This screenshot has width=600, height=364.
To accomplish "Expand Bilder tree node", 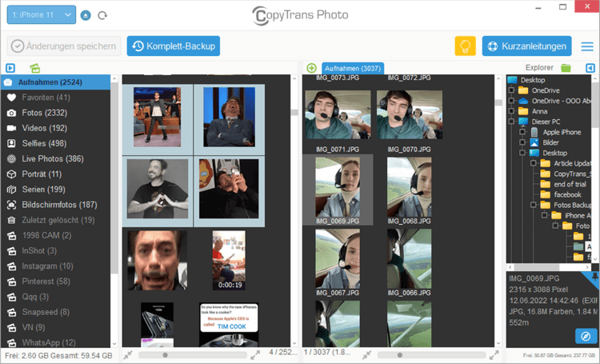I will 522,142.
